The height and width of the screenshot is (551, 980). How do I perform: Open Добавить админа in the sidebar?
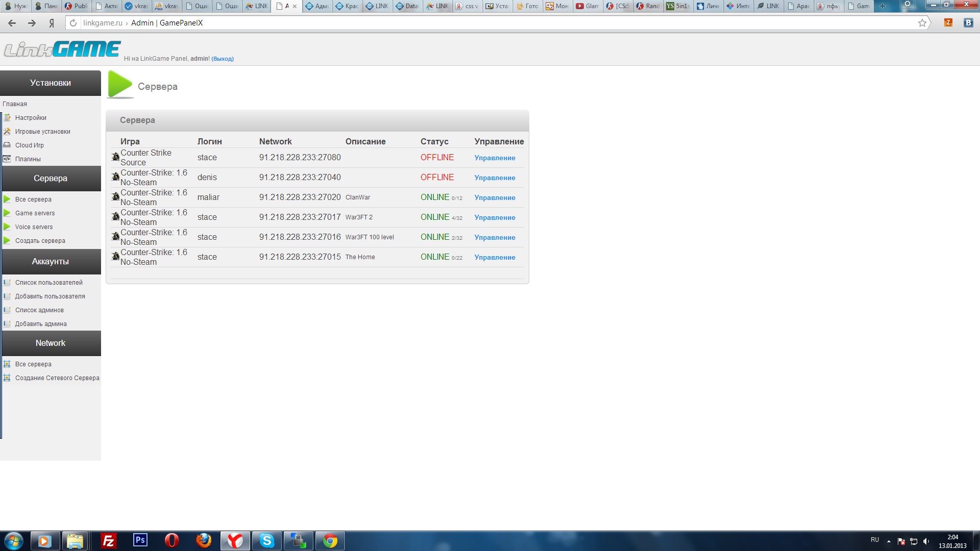coord(41,323)
